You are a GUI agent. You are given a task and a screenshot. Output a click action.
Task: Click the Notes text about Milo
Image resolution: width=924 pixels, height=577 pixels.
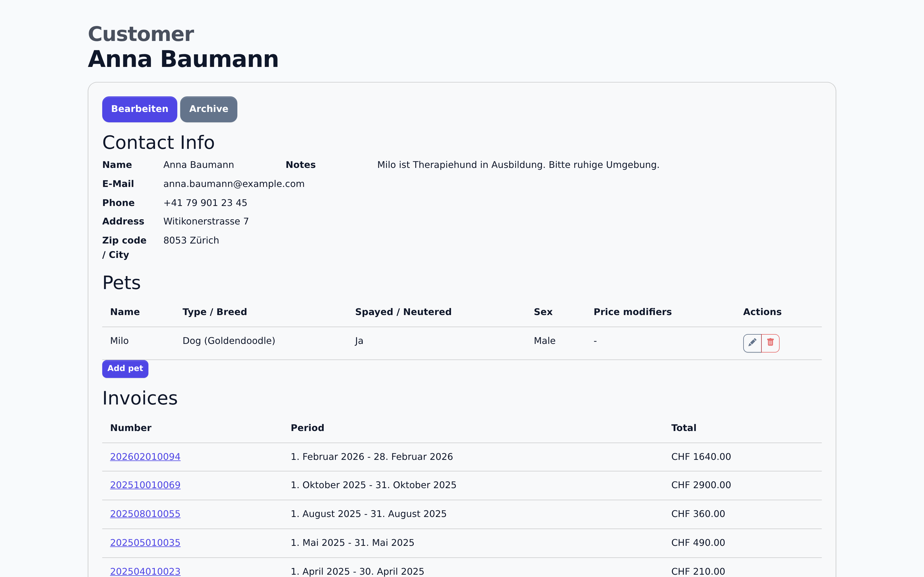[518, 165]
